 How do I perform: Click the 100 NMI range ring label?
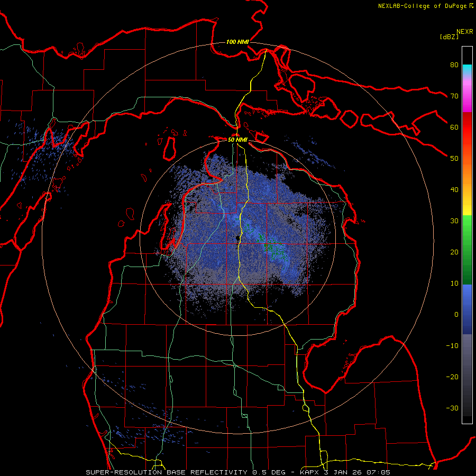click(237, 42)
